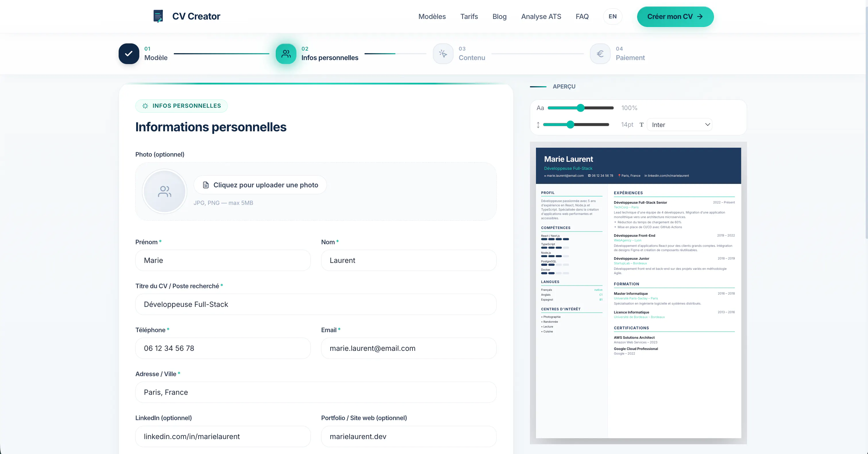Adjust the 100% font size slider
This screenshot has height=454, width=868.
point(580,108)
